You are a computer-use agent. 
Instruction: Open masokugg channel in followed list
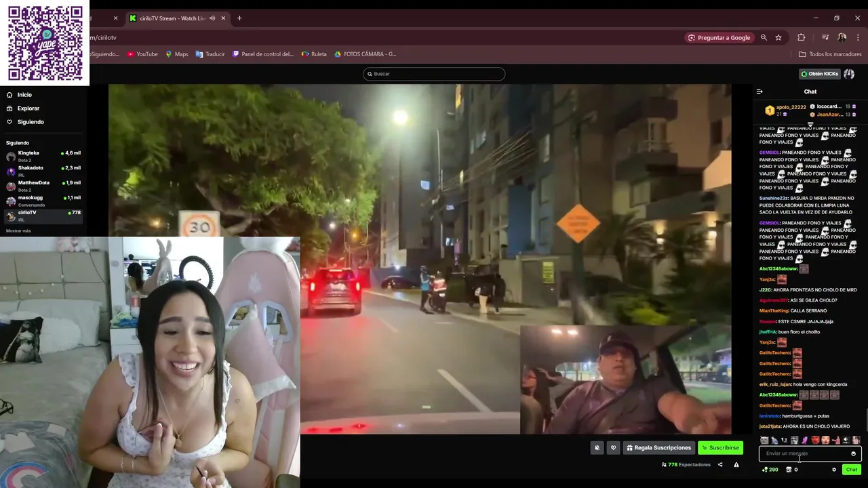pyautogui.click(x=43, y=201)
